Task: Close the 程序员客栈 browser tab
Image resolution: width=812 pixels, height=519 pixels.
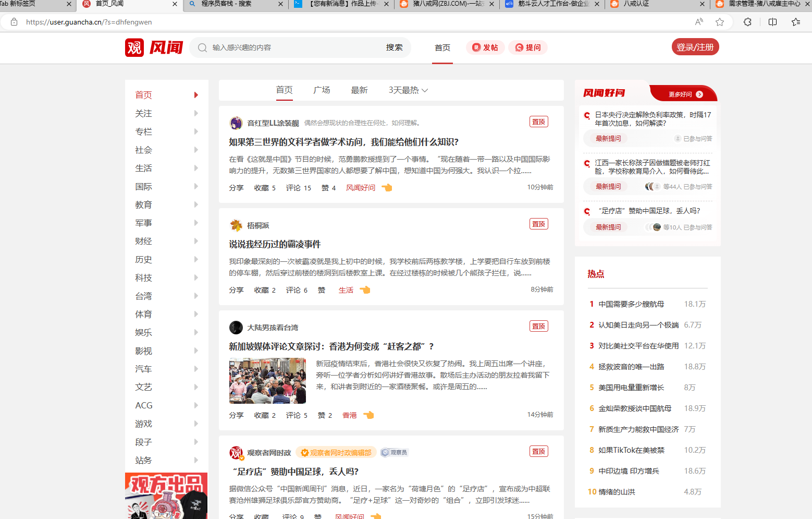Action: pyautogui.click(x=280, y=4)
